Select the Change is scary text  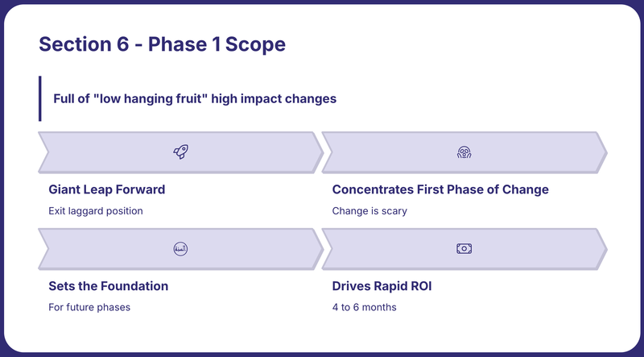point(369,211)
